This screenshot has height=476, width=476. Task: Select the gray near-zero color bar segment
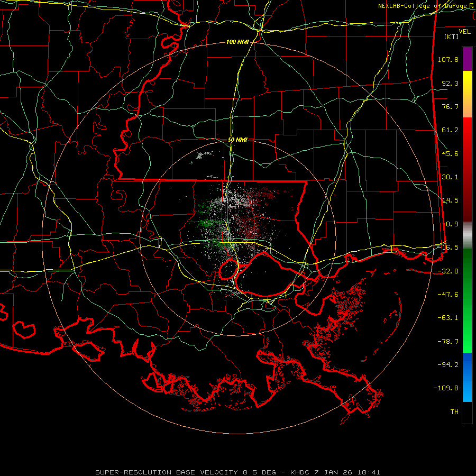point(467,235)
